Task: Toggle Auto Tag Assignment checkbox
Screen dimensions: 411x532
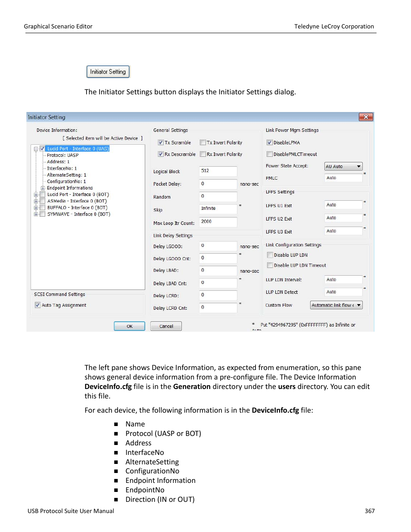Action: click(38, 305)
